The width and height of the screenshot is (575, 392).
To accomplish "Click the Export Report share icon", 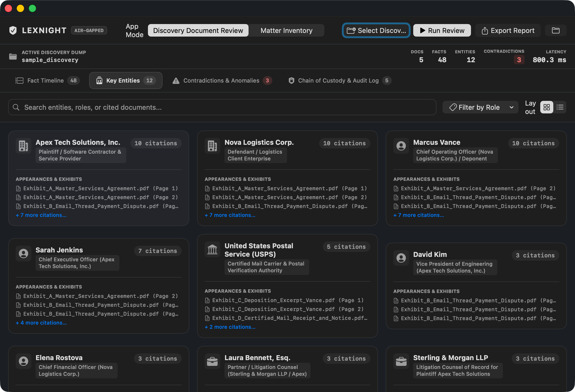I will click(x=485, y=31).
